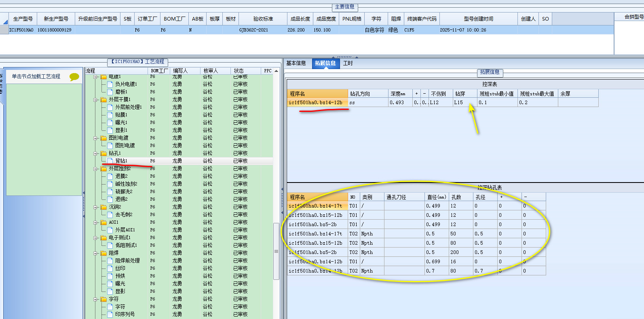This screenshot has width=644, height=319.
Task: Click the scroll-up arrow of process tree
Action: pyautogui.click(x=277, y=71)
